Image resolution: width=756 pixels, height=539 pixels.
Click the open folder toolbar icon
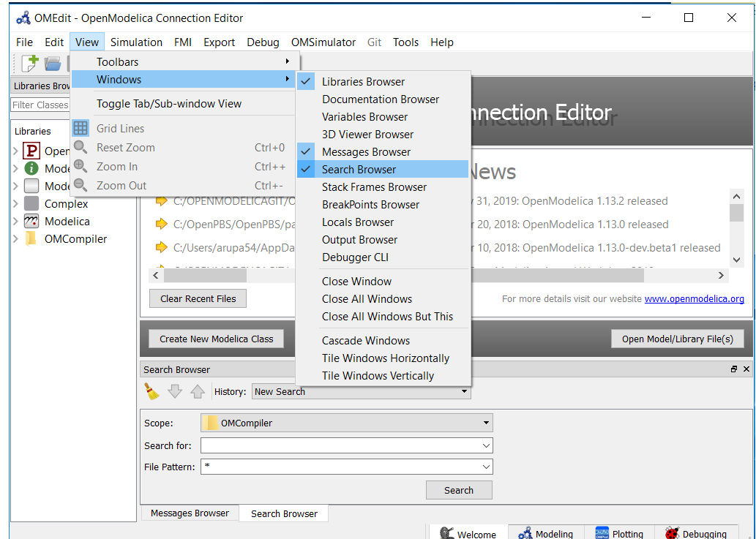pos(53,64)
